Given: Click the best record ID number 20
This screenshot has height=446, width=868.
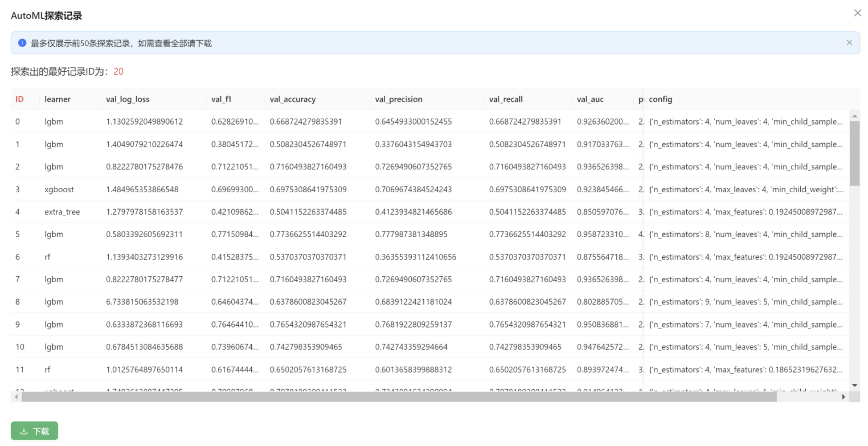Looking at the screenshot, I should 118,72.
